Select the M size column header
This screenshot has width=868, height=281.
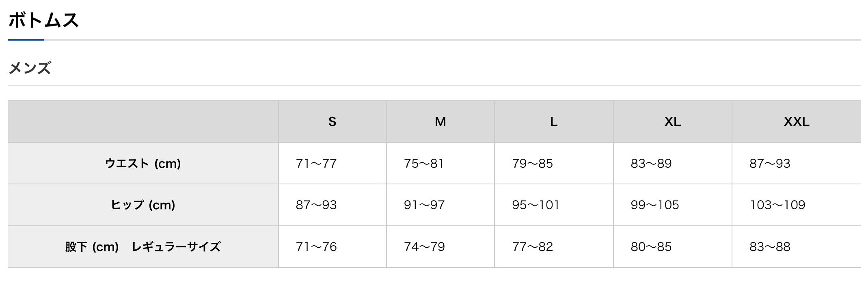tap(440, 122)
